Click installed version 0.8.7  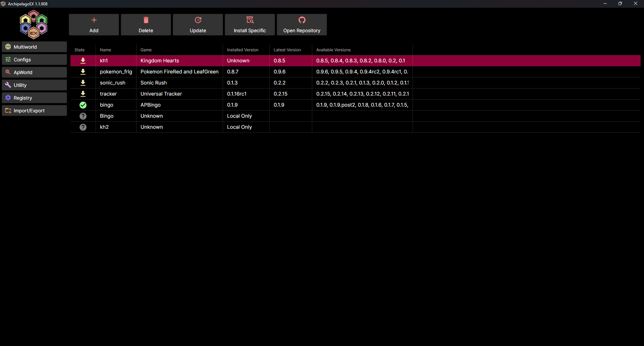[246, 72]
